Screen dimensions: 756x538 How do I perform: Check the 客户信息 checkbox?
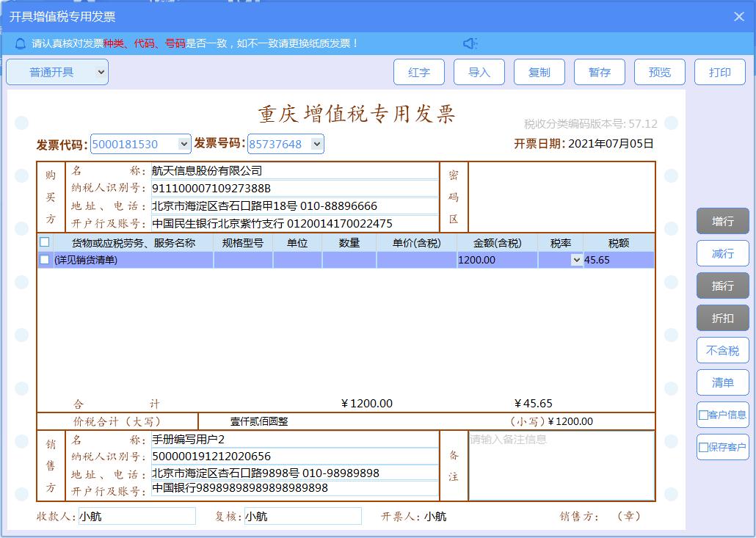(x=702, y=415)
